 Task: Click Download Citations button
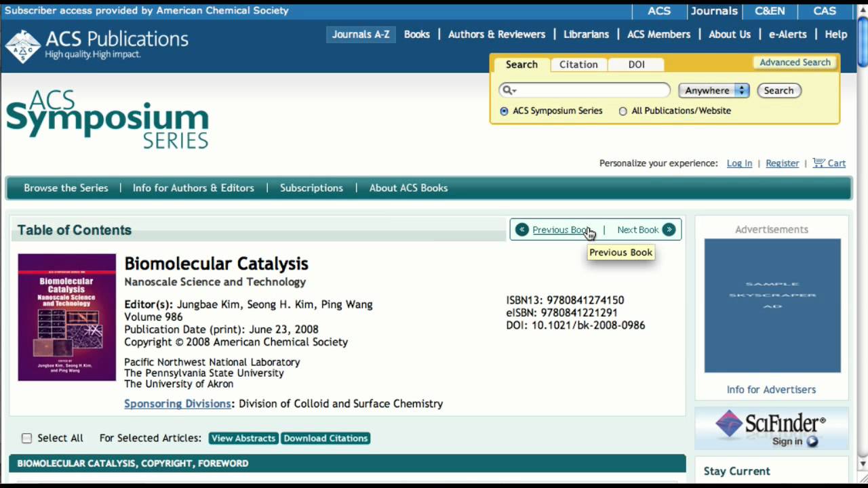(x=325, y=439)
